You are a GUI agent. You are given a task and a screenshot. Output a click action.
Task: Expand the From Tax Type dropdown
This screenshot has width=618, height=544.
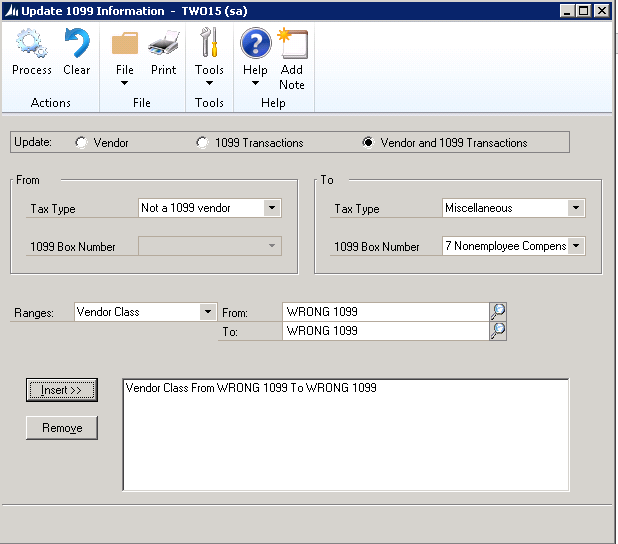271,208
